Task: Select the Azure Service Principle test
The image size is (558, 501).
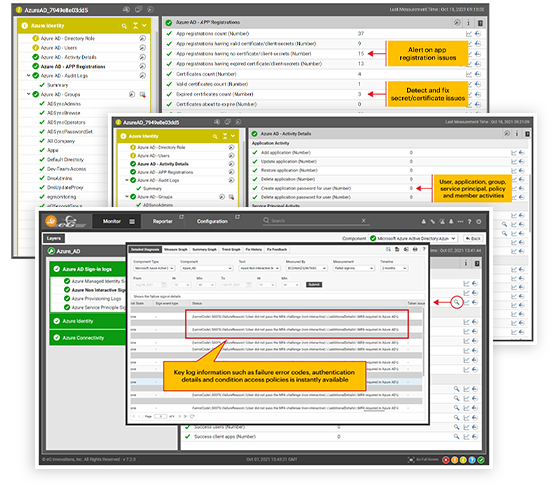Action: click(x=98, y=307)
